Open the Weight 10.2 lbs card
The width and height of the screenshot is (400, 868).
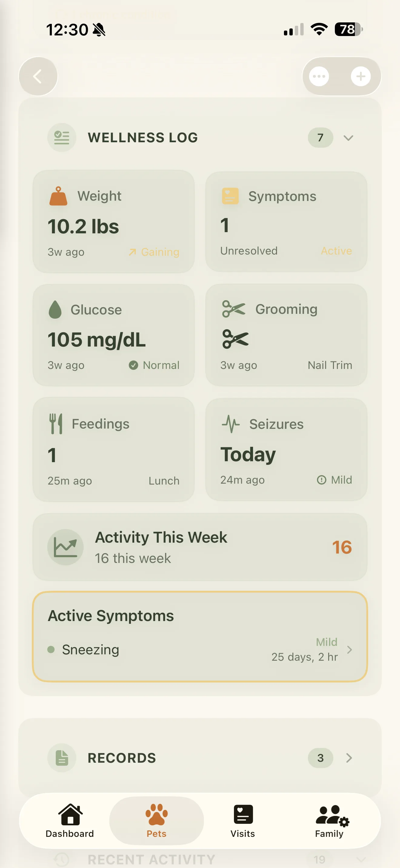(x=114, y=221)
